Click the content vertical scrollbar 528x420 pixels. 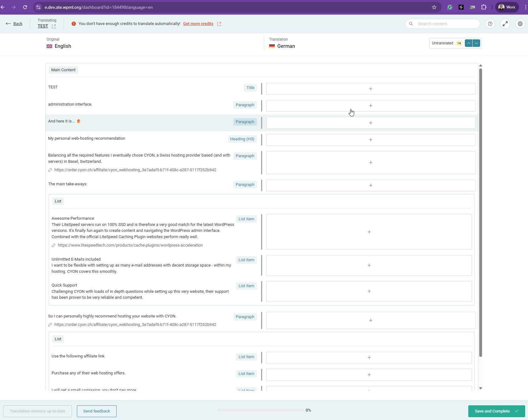coord(480,212)
